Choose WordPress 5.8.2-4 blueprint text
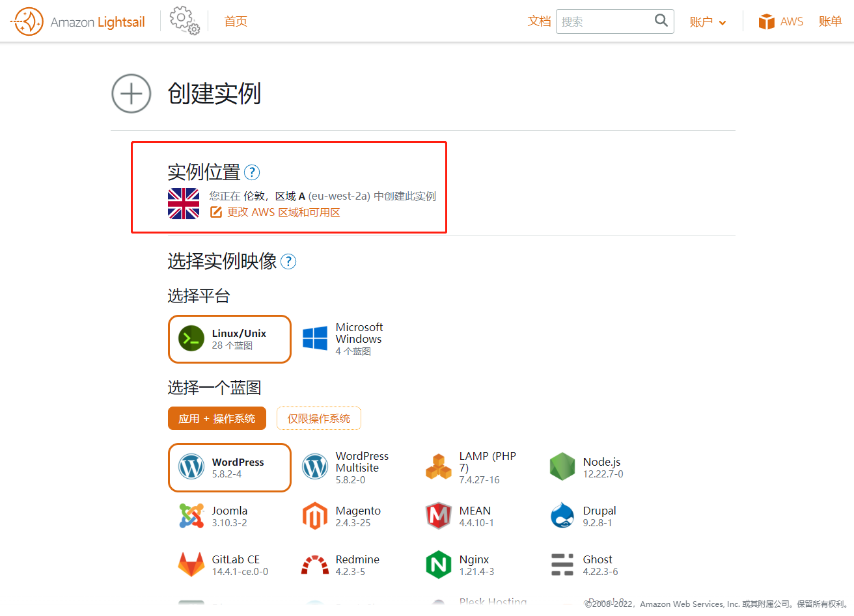Image resolution: width=854 pixels, height=616 pixels. (x=238, y=468)
